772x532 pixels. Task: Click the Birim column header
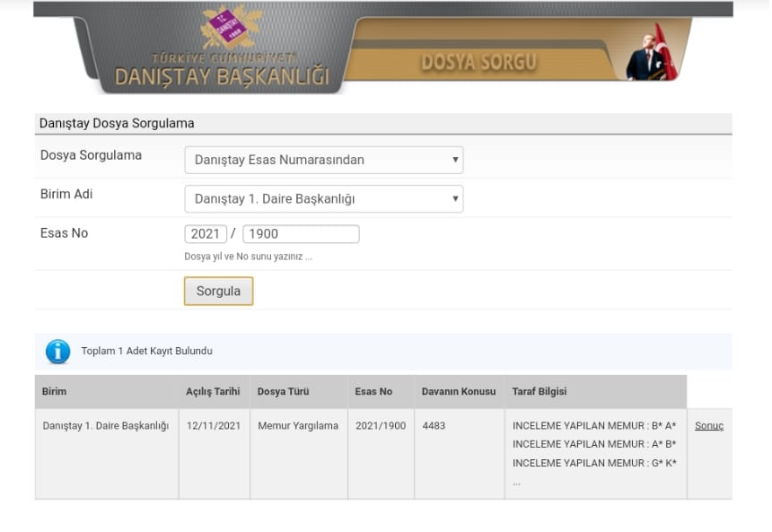[x=55, y=392]
